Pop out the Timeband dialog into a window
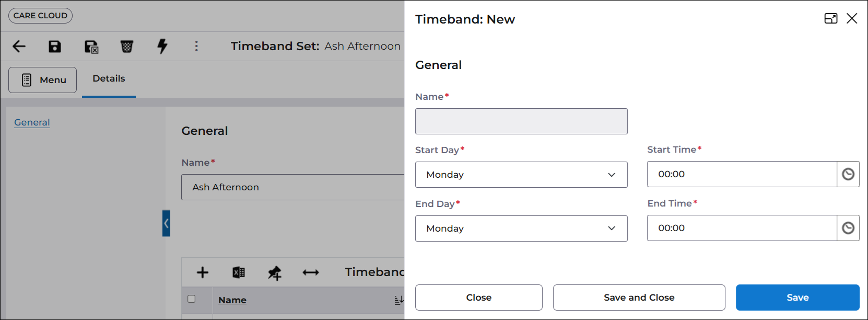The width and height of the screenshot is (868, 320). point(830,19)
